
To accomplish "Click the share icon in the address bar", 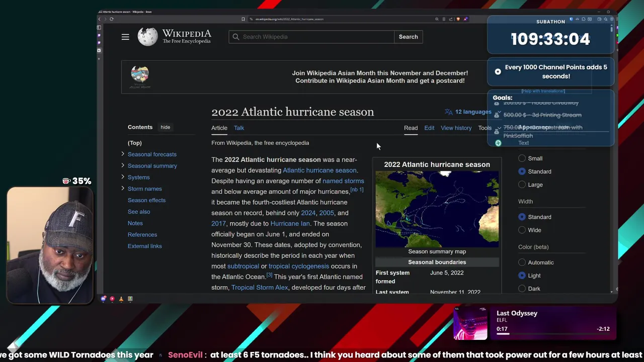I will (x=451, y=19).
